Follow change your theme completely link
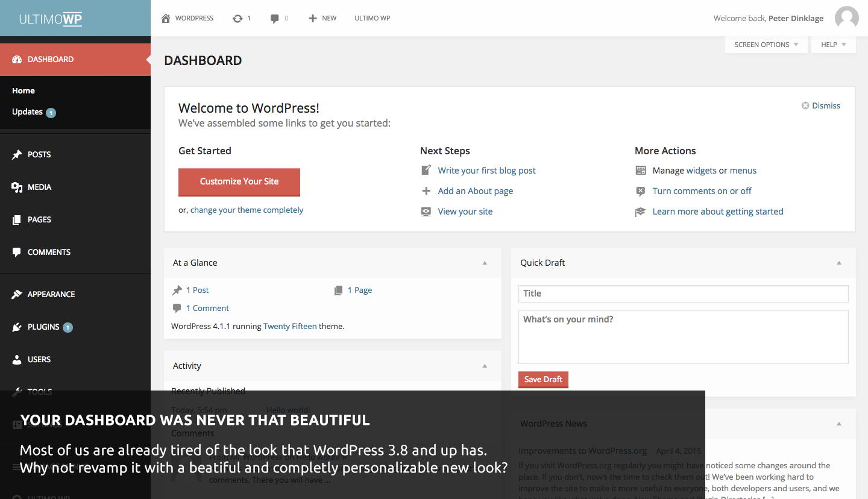 click(x=247, y=210)
